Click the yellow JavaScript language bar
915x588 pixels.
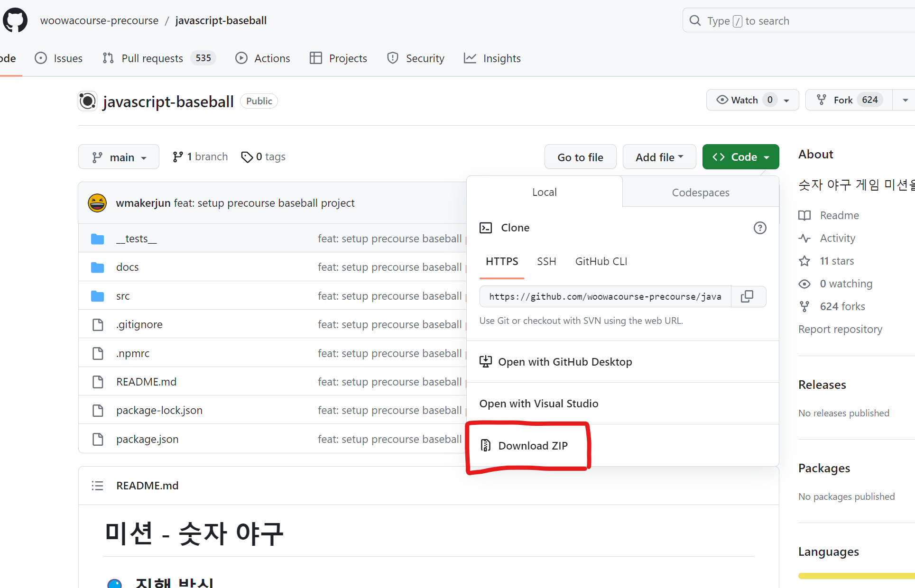(x=857, y=576)
